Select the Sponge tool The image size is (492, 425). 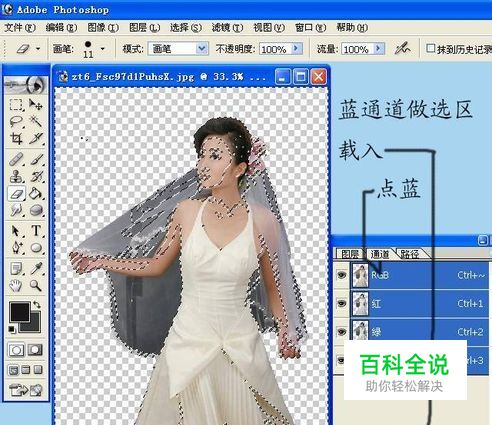coord(36,210)
